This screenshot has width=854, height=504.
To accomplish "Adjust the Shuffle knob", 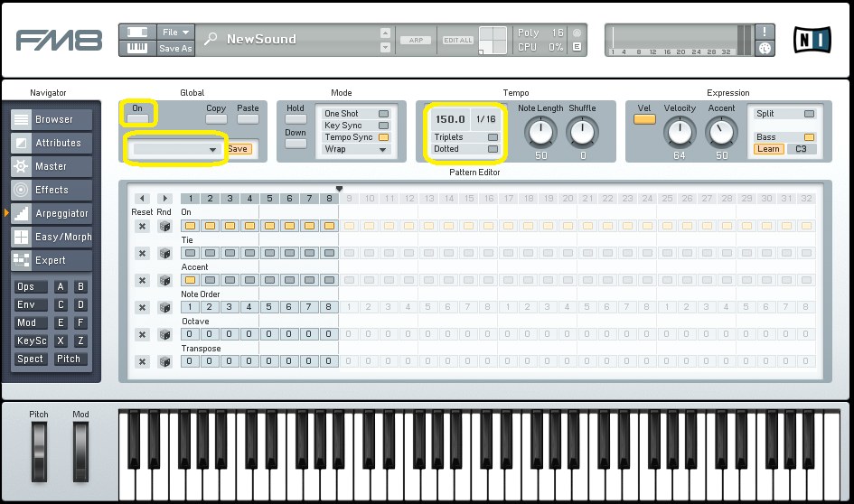I will [582, 132].
